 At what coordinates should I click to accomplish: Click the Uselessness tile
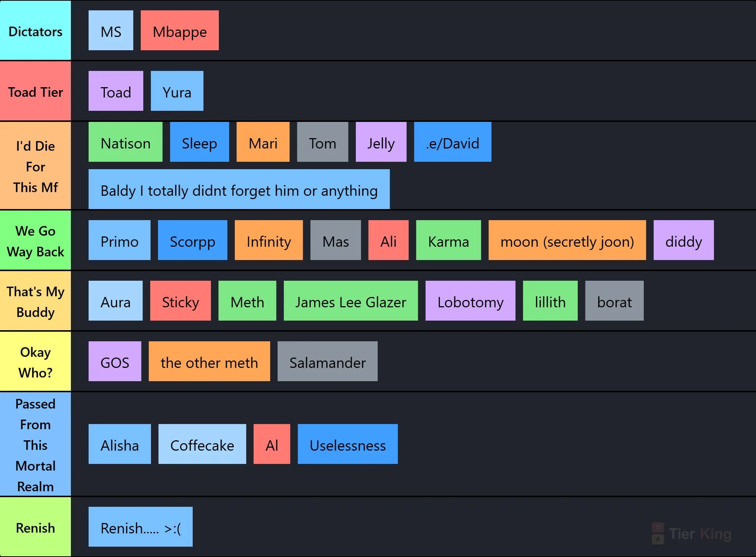tap(348, 444)
